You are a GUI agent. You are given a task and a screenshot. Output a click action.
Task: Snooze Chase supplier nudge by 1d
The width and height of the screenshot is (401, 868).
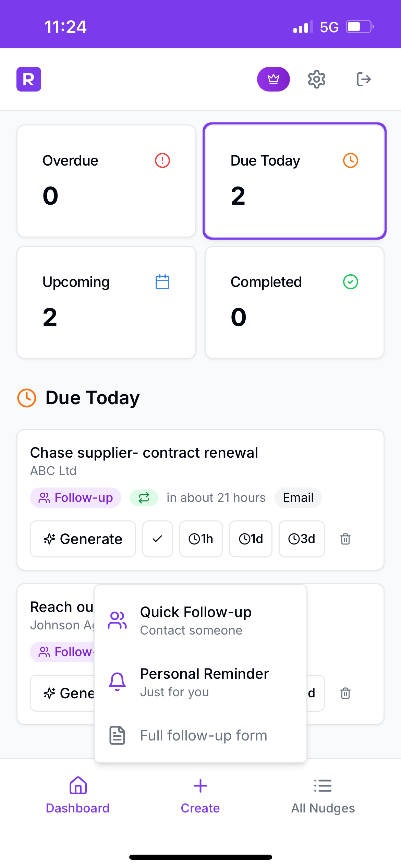coord(251,539)
